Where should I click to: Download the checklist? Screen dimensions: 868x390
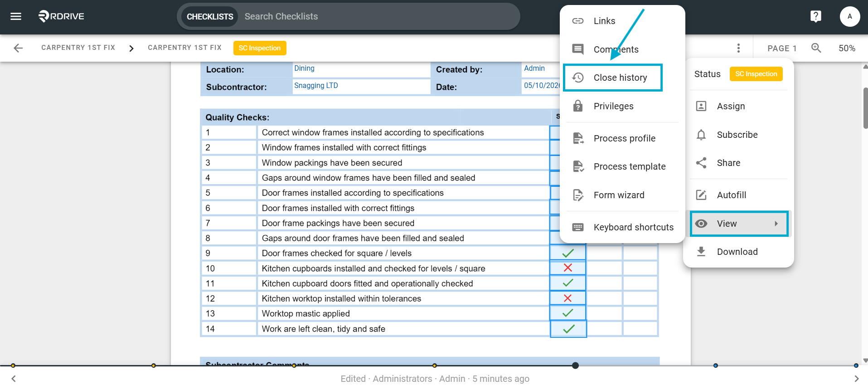pos(739,252)
